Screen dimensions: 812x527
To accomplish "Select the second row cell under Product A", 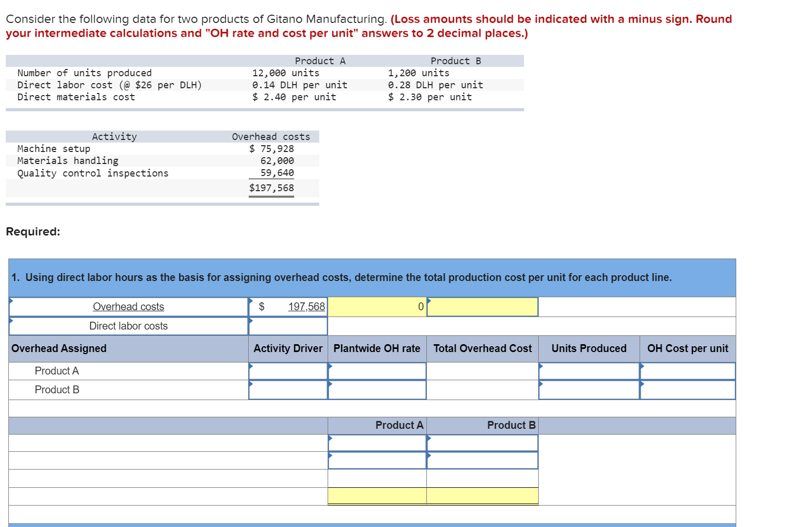I will [377, 460].
